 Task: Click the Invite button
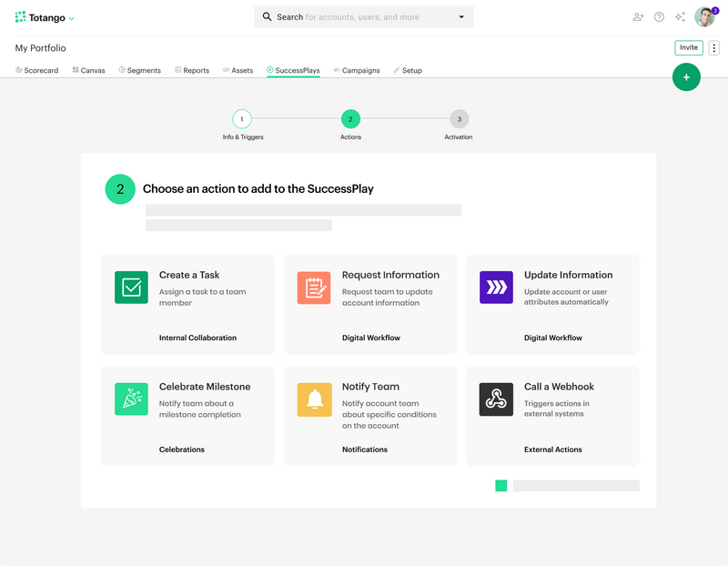click(x=689, y=47)
